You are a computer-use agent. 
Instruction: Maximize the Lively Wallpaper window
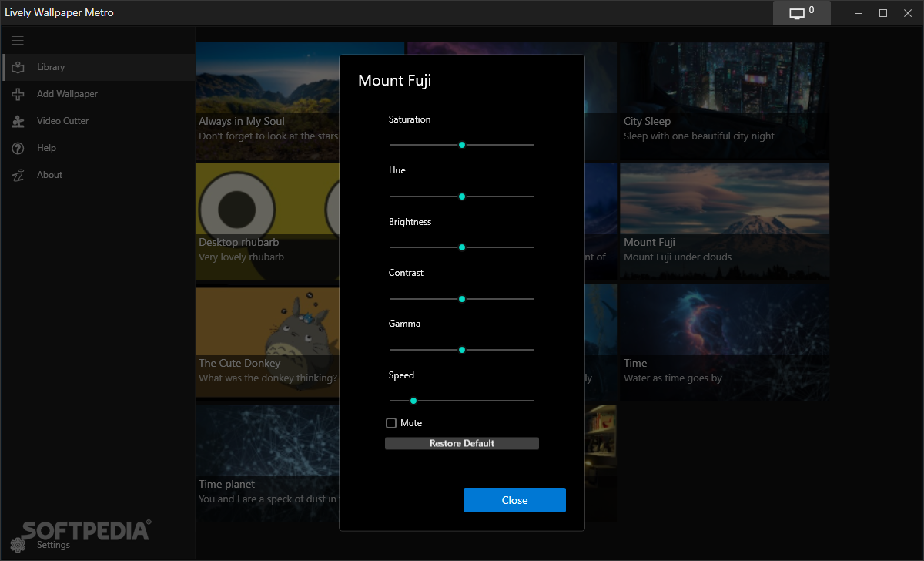pyautogui.click(x=883, y=13)
